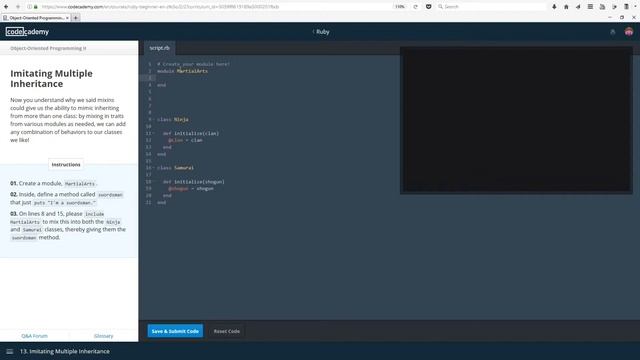640x360 pixels.
Task: Click the Object-Oriented Programming browser tab
Action: [x=36, y=18]
